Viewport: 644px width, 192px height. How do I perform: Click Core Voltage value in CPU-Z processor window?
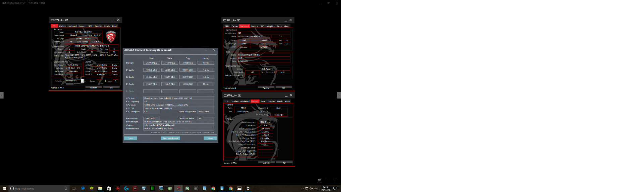96,42
